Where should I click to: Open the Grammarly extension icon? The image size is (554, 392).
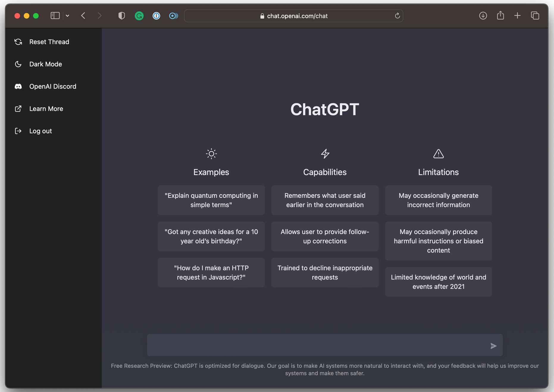point(139,16)
